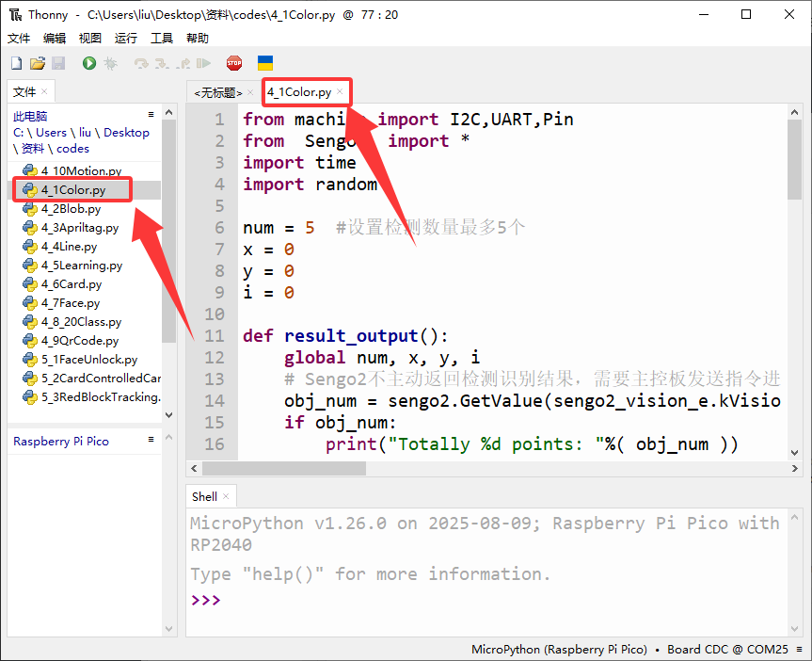Close the <无标题> editor tab
Viewport: 812px width, 661px height.
(x=250, y=92)
